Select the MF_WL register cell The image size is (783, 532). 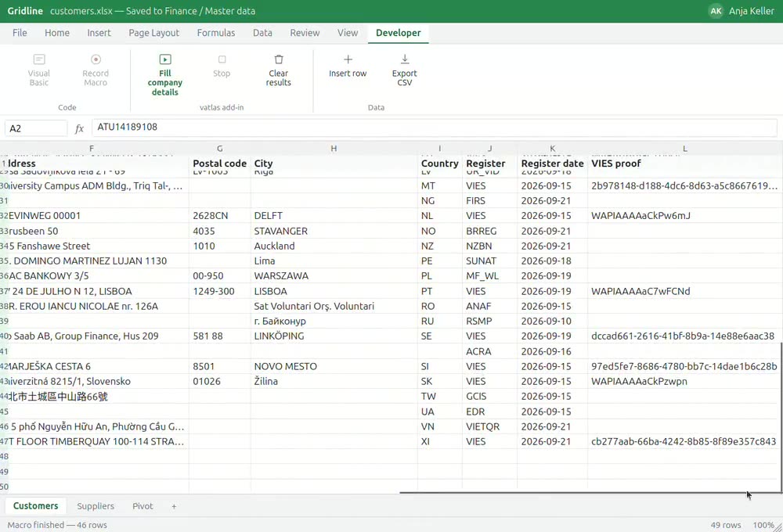point(490,276)
